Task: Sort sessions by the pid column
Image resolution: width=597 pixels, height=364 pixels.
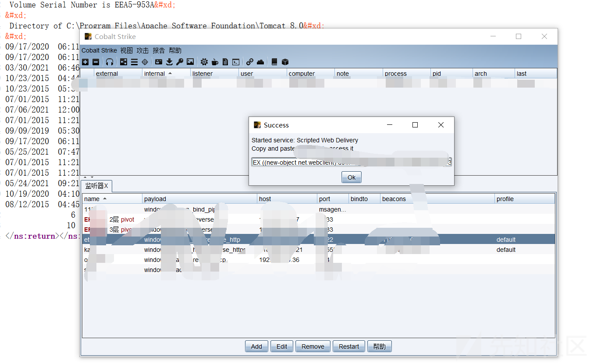Action: (451, 74)
